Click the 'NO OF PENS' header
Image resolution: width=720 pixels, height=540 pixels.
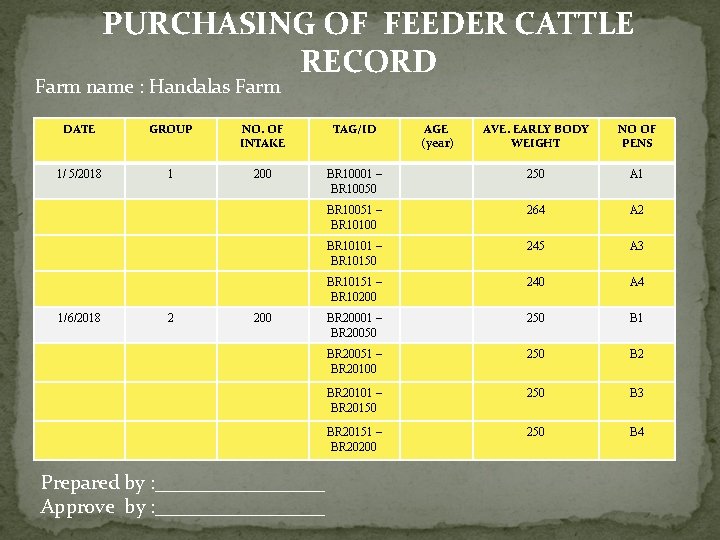click(x=637, y=136)
